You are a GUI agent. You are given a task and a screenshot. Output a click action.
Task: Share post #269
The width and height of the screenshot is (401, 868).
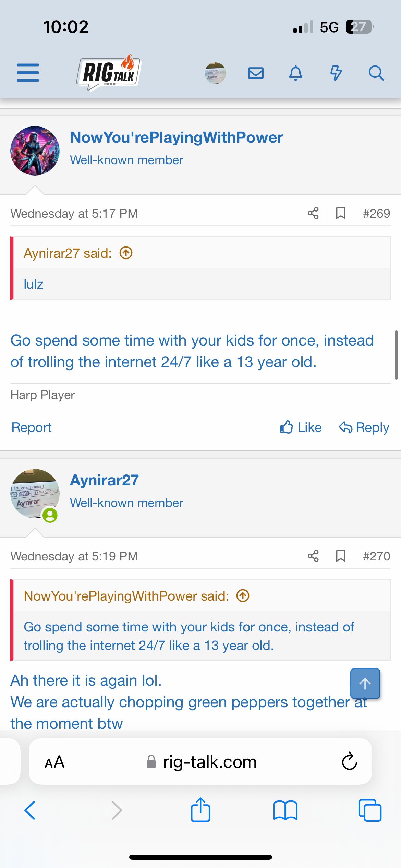point(313,213)
